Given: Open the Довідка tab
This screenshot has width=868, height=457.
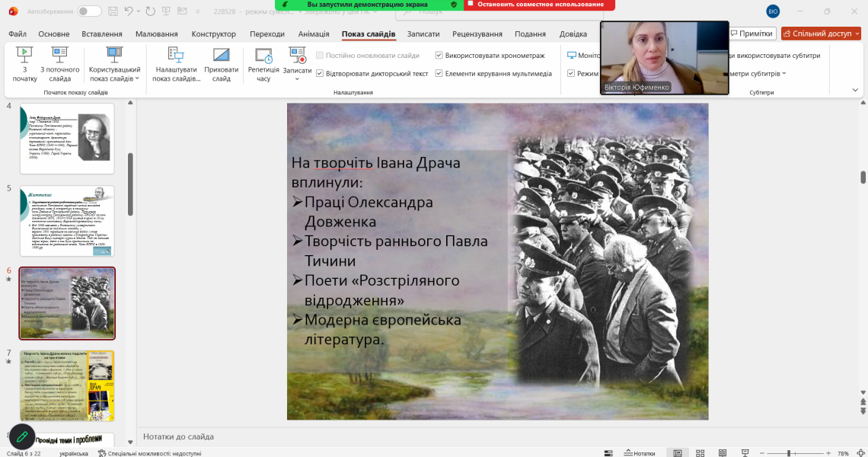Looking at the screenshot, I should 573,34.
